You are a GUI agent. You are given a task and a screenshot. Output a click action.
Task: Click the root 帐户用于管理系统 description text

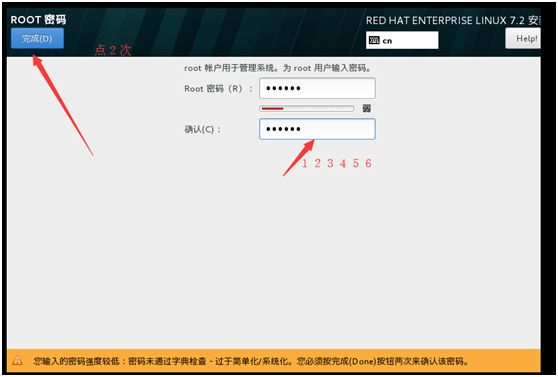(278, 68)
